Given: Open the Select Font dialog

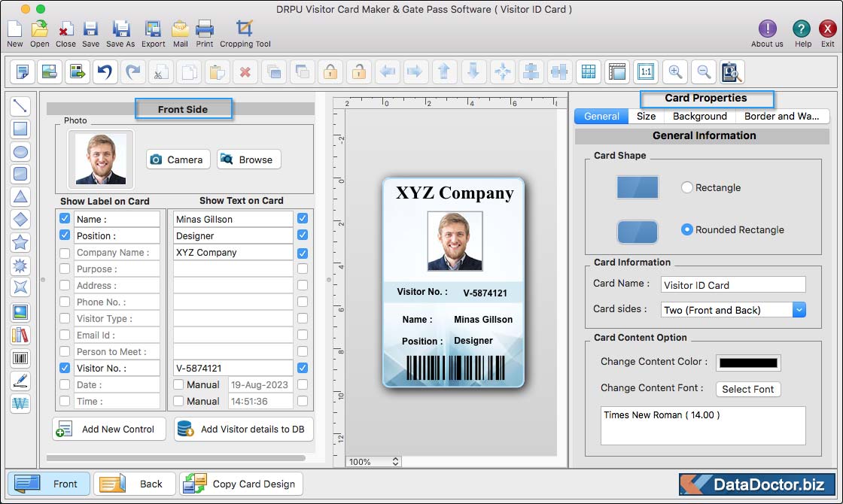Looking at the screenshot, I should (x=748, y=389).
